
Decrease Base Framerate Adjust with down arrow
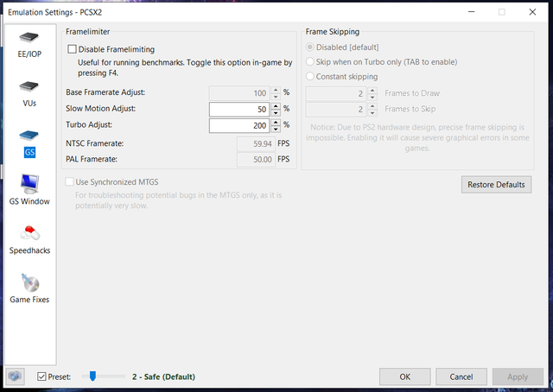276,97
